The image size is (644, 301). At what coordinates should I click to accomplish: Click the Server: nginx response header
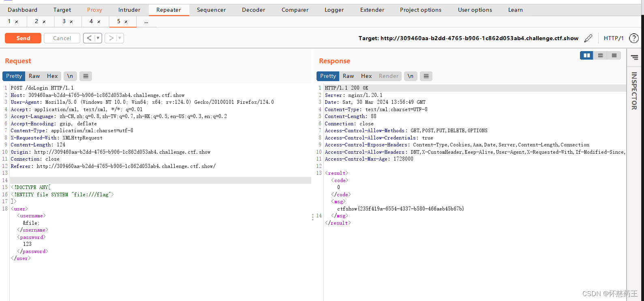353,95
